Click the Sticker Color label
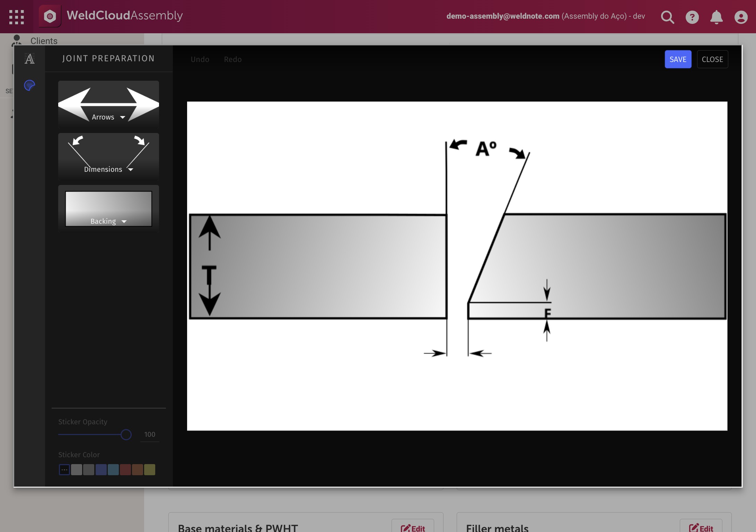The image size is (756, 532). 79,455
